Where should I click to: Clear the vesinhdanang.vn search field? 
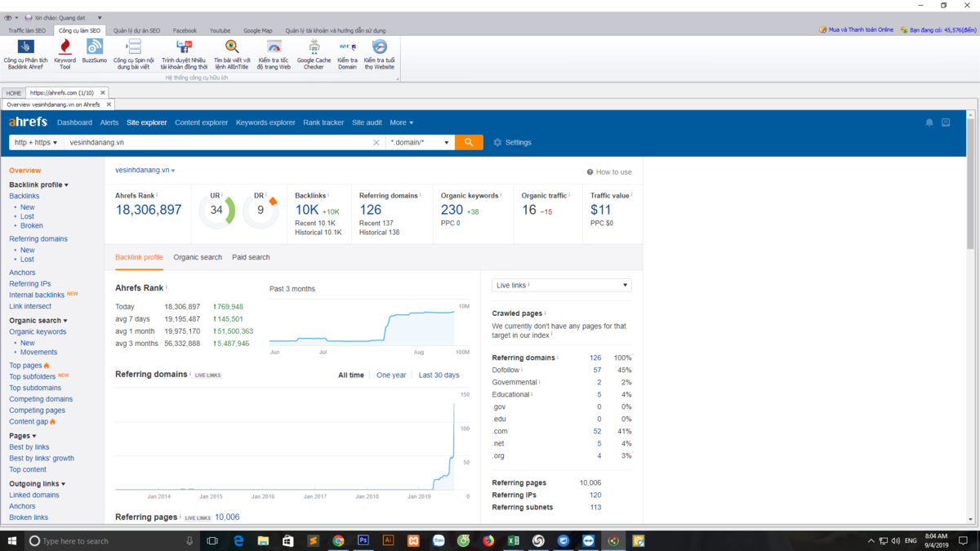pyautogui.click(x=376, y=143)
